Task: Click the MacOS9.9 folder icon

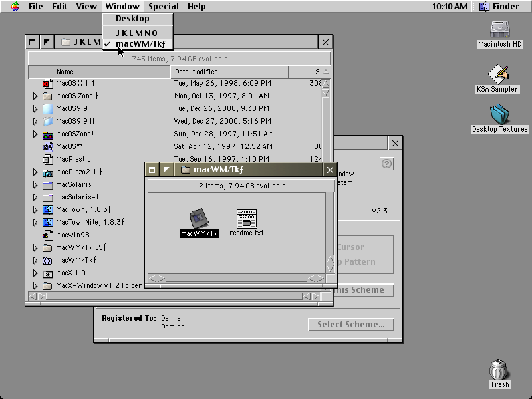Action: 47,108
